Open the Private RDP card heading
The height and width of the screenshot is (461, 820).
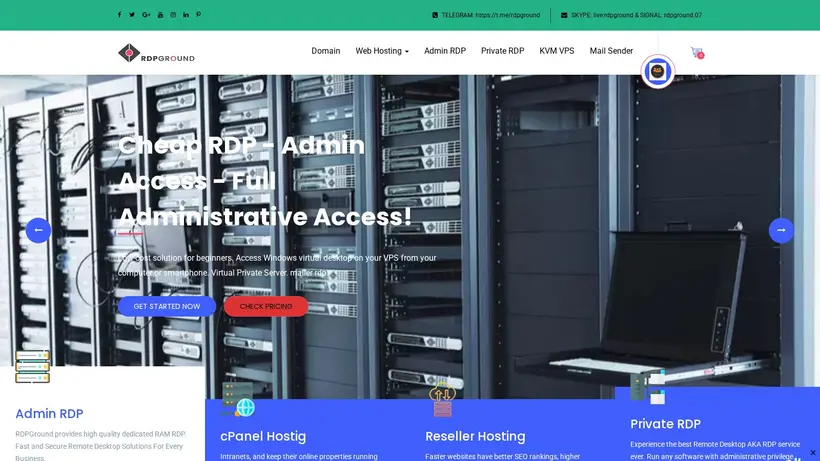pos(665,424)
